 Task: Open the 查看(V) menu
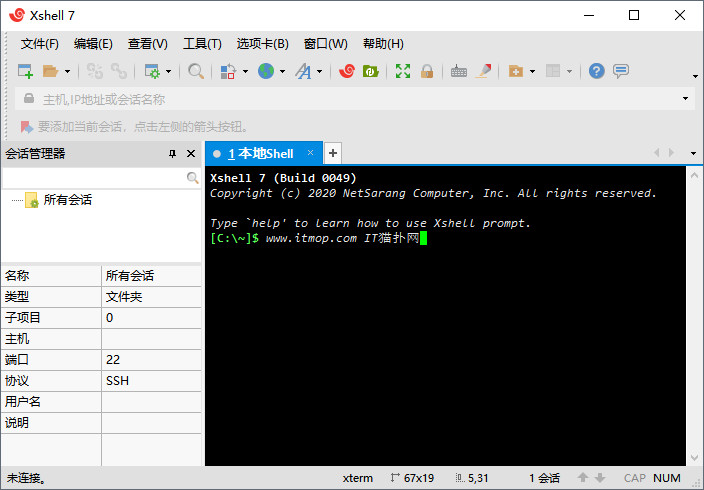click(x=148, y=44)
